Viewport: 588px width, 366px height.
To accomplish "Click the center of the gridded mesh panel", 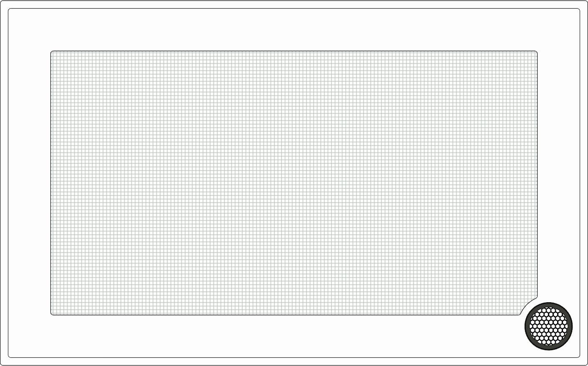I will click(294, 183).
